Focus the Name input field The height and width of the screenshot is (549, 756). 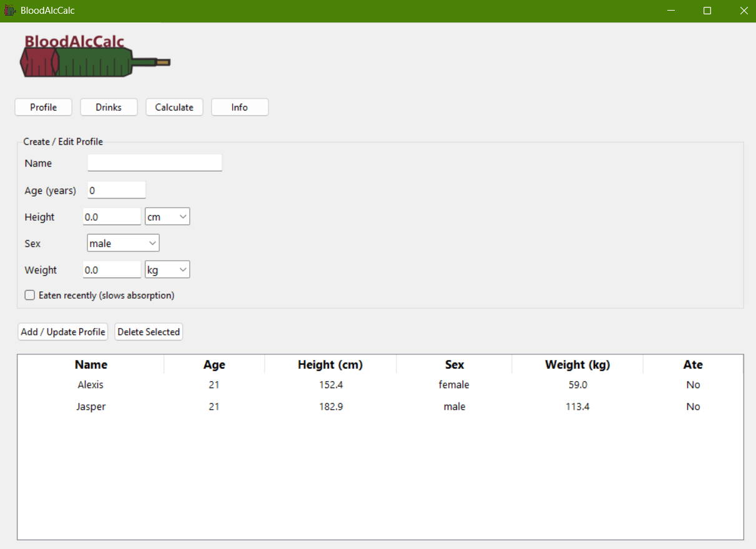pyautogui.click(x=155, y=163)
